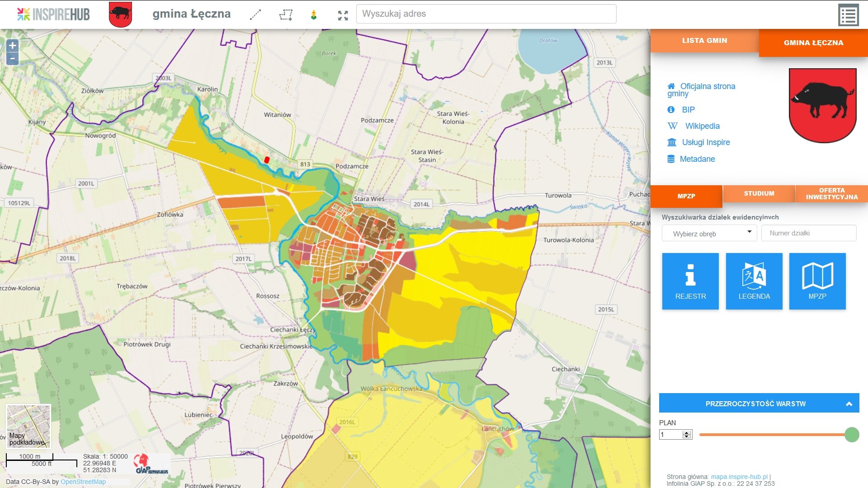Switch to the LISTA GMIN tab
The width and height of the screenshot is (868, 488).
pyautogui.click(x=704, y=41)
